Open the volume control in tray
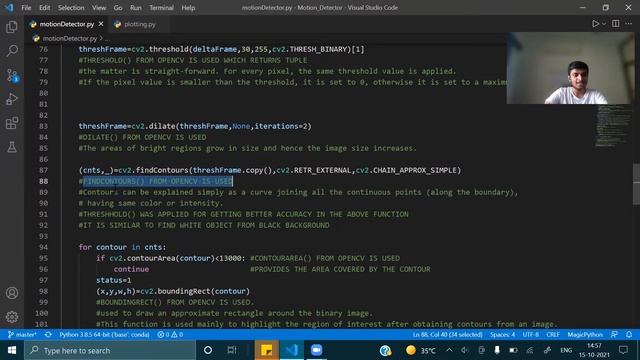The width and height of the screenshot is (640, 360). [x=464, y=350]
